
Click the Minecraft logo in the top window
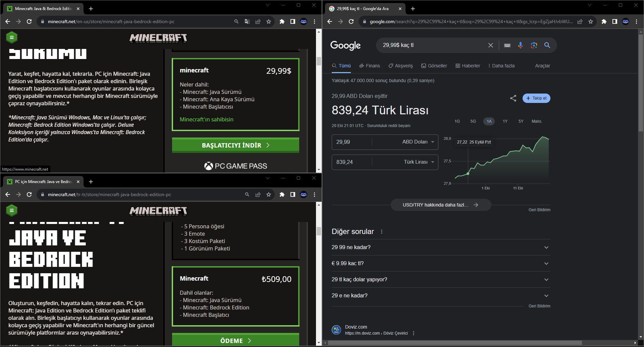158,38
